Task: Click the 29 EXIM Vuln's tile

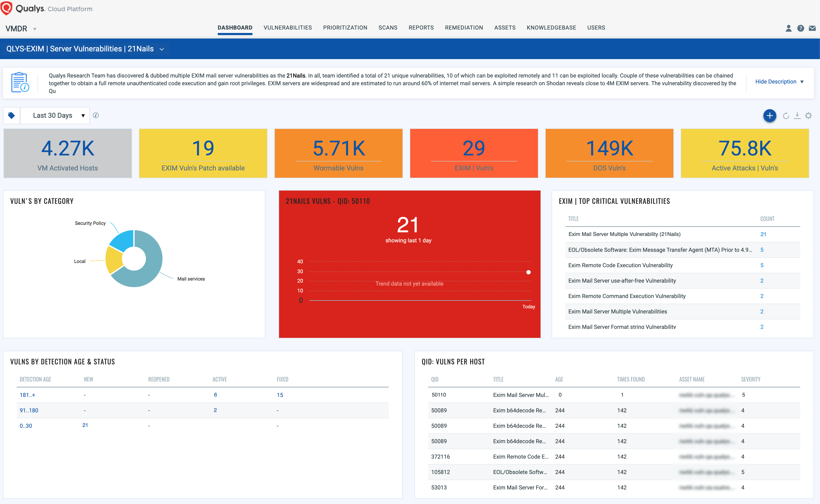Action: (474, 153)
